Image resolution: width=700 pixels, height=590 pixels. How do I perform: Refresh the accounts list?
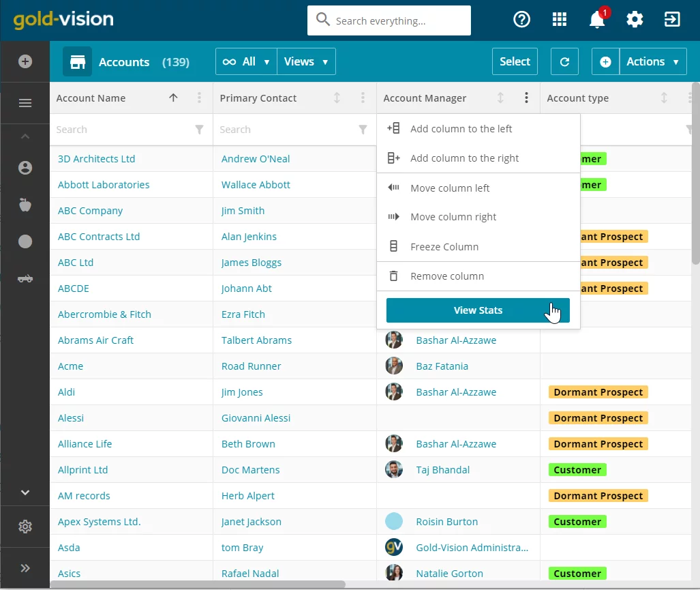tap(564, 61)
